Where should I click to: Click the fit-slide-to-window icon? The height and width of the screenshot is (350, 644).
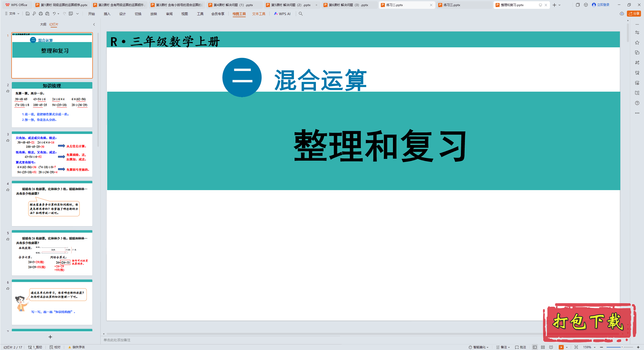coord(576,347)
